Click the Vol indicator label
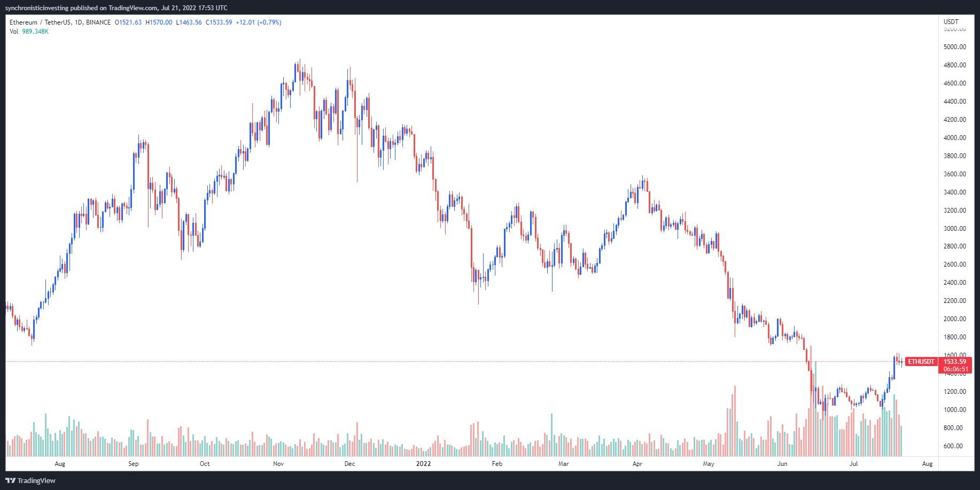 [14, 32]
